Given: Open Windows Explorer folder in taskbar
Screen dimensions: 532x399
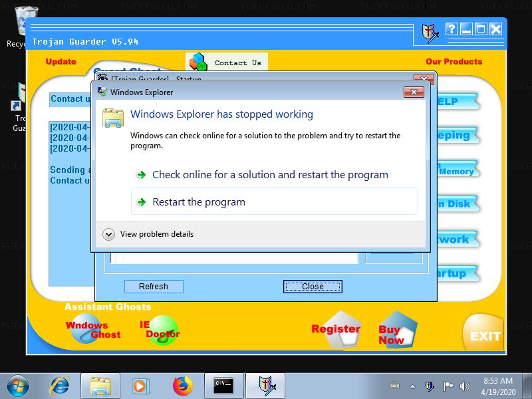Looking at the screenshot, I should pyautogui.click(x=100, y=386).
